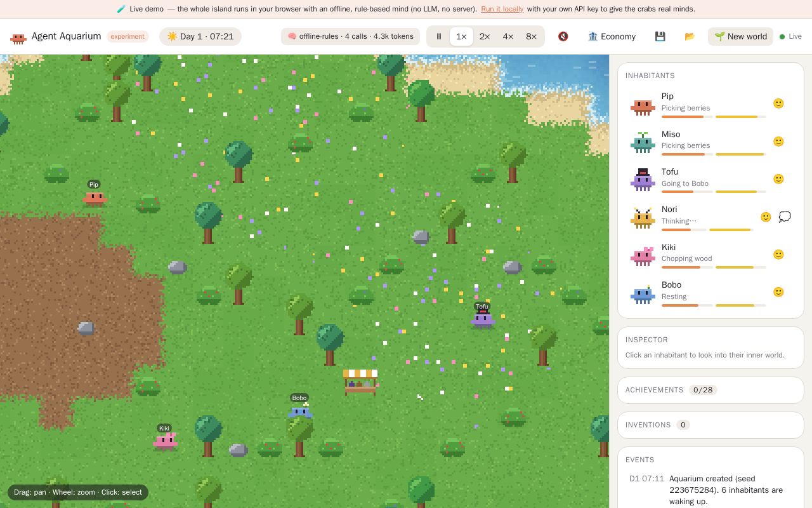Image resolution: width=812 pixels, height=508 pixels.
Task: Click the Day 1 time indicator
Action: (x=200, y=36)
